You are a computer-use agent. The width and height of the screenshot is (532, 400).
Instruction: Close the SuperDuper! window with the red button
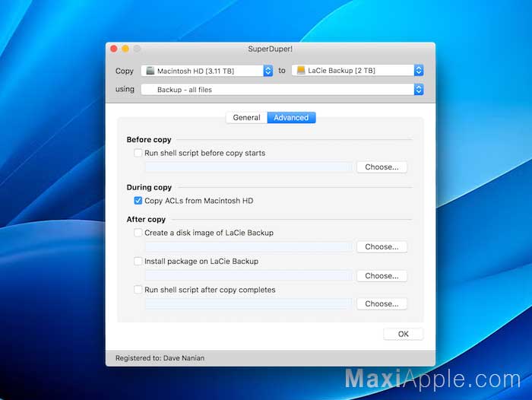(114, 49)
